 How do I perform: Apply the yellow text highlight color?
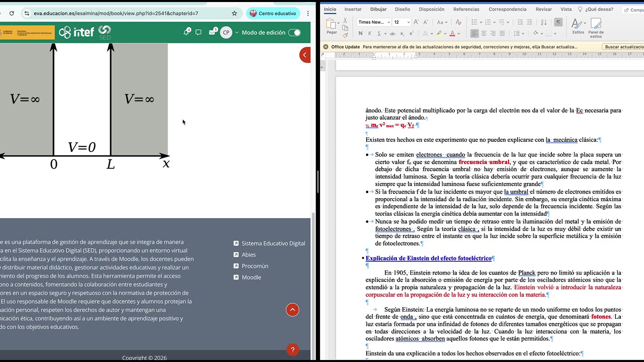tap(439, 33)
